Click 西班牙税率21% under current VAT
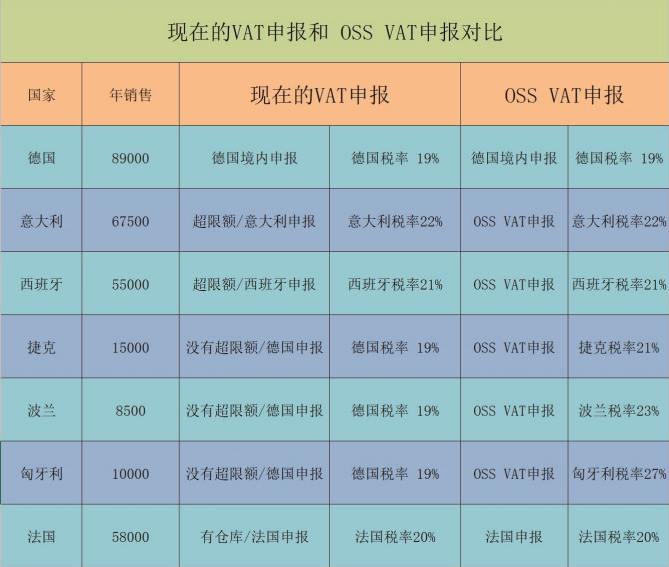Screen dimensions: 669x567 point(395,284)
